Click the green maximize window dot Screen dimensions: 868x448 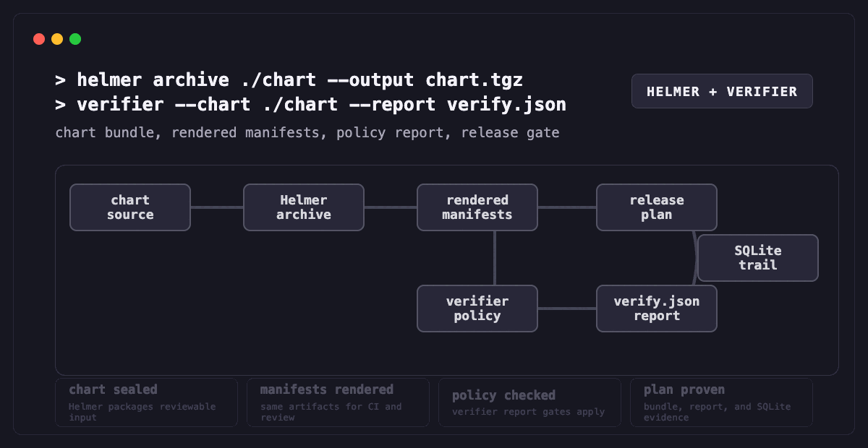[x=75, y=39]
